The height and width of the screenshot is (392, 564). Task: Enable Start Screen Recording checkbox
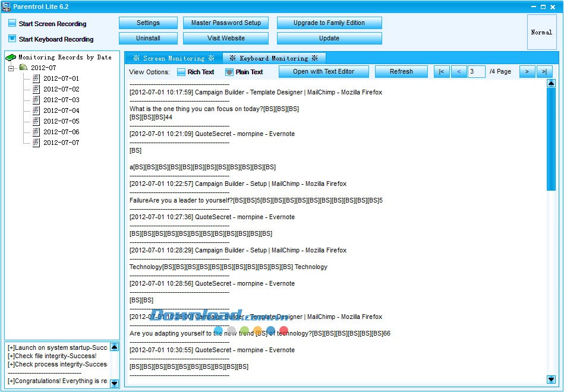click(12, 24)
